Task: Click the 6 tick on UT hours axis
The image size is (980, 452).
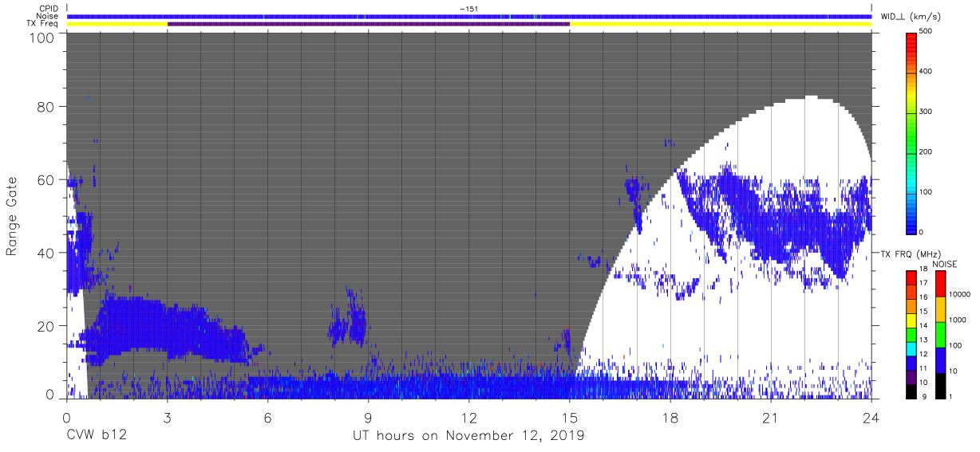Action: click(267, 417)
